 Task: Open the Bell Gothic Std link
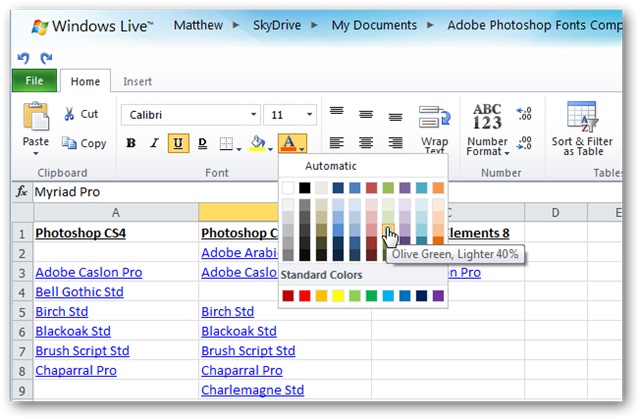pyautogui.click(x=79, y=292)
